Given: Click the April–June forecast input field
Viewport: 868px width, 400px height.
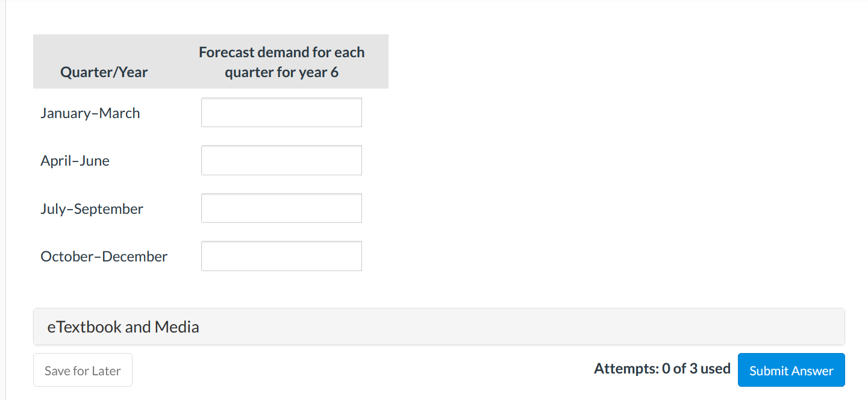Looking at the screenshot, I should [281, 160].
